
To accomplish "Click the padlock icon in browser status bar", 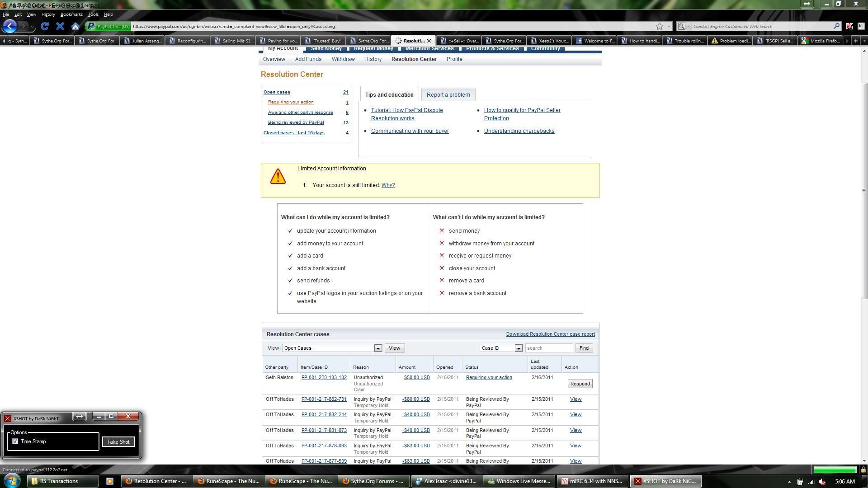I will [863, 469].
